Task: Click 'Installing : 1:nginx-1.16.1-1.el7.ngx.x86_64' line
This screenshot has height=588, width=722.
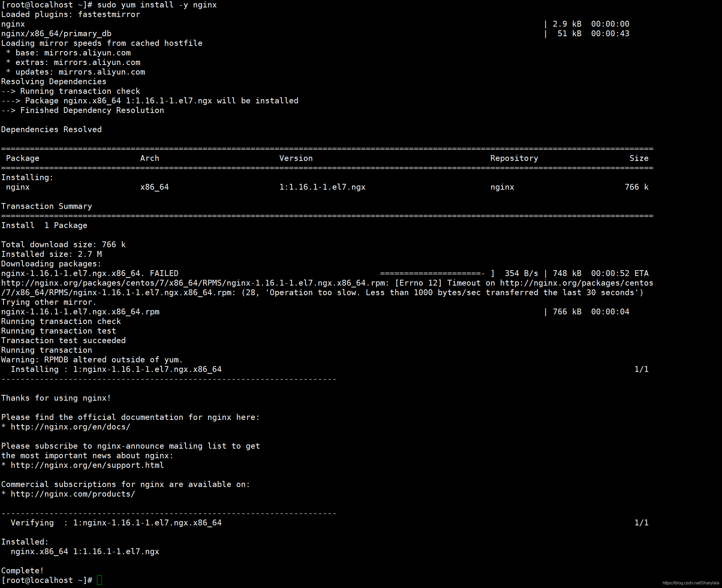Action: pyautogui.click(x=116, y=370)
